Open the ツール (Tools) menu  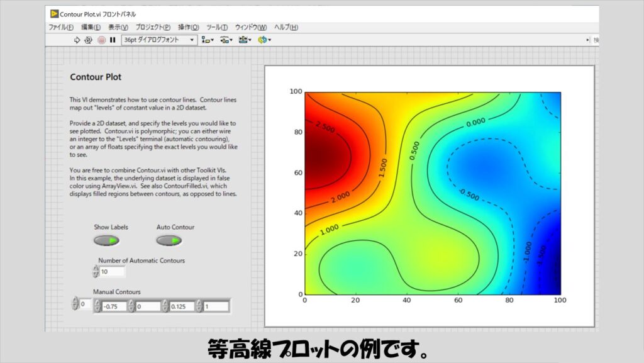(x=217, y=27)
